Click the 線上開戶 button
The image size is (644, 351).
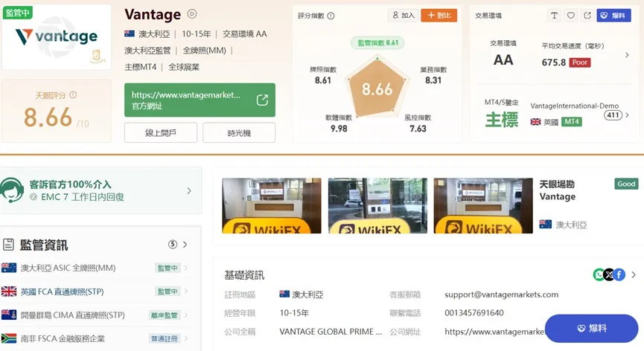point(161,132)
